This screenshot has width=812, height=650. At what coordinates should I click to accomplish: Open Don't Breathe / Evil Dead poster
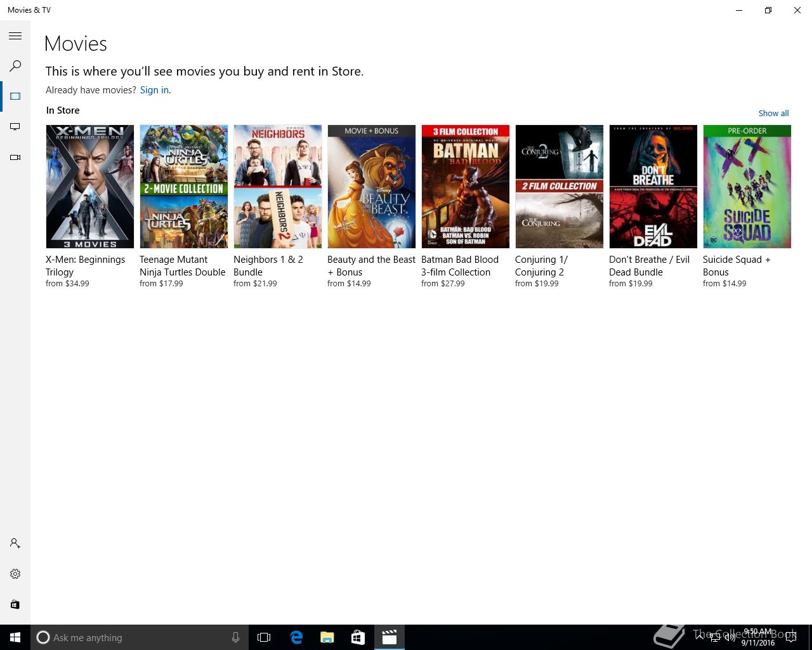point(653,187)
